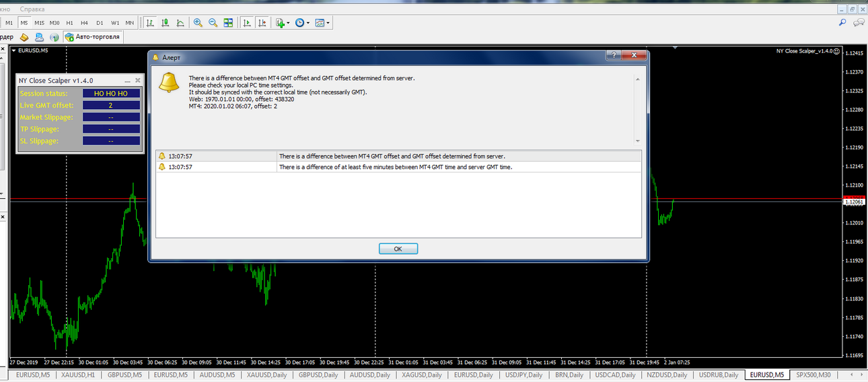Switch to XAUUSD,Daily chart tab
The width and height of the screenshot is (868, 382).
pyautogui.click(x=266, y=375)
